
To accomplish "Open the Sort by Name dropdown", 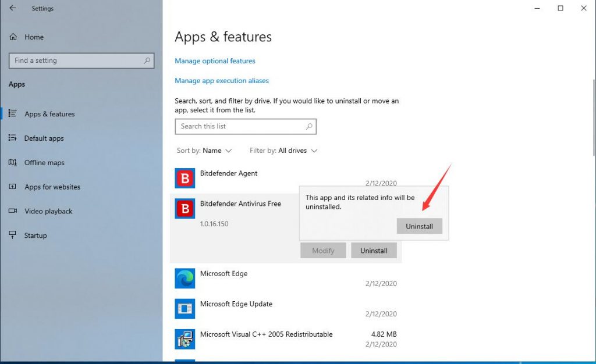I will [204, 151].
